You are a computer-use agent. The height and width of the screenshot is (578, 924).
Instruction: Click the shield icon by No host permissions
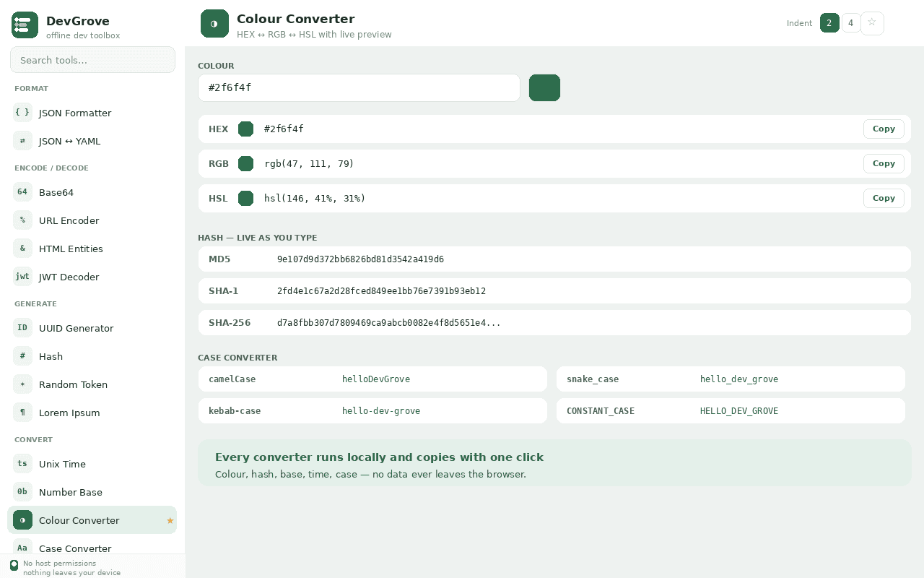[x=14, y=565]
